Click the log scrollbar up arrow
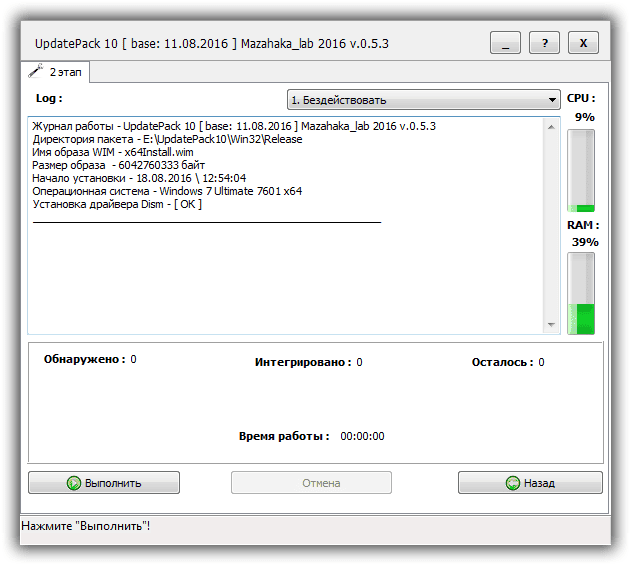The width and height of the screenshot is (631, 565). pyautogui.click(x=553, y=124)
